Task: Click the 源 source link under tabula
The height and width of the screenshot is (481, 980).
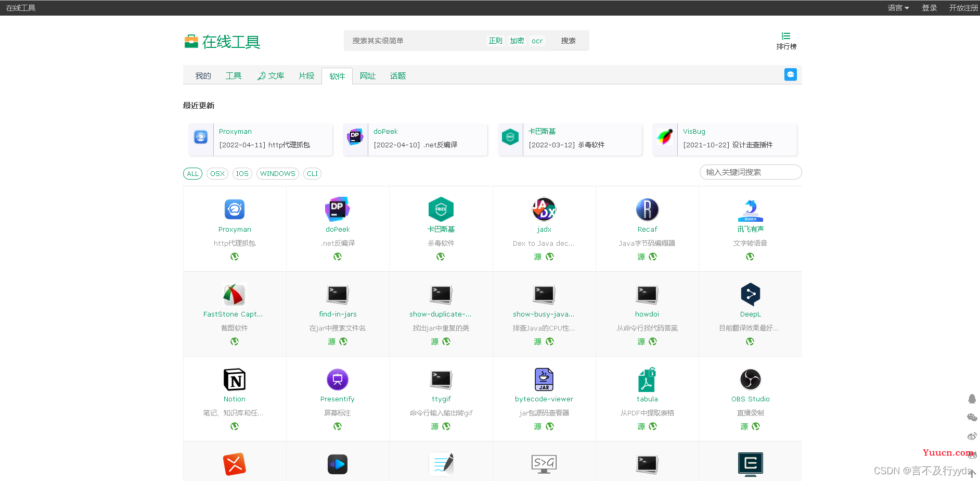Action: click(641, 426)
